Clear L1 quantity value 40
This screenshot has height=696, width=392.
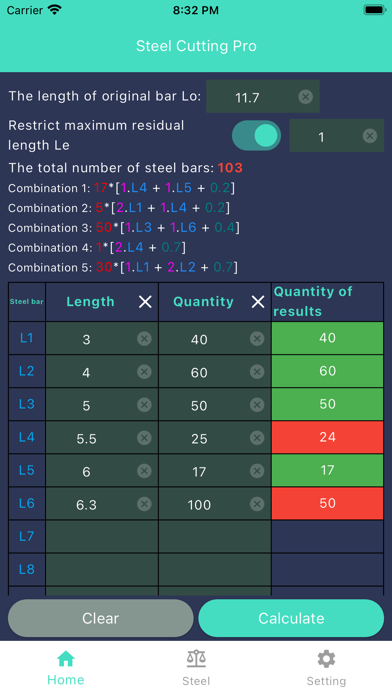[x=257, y=339]
